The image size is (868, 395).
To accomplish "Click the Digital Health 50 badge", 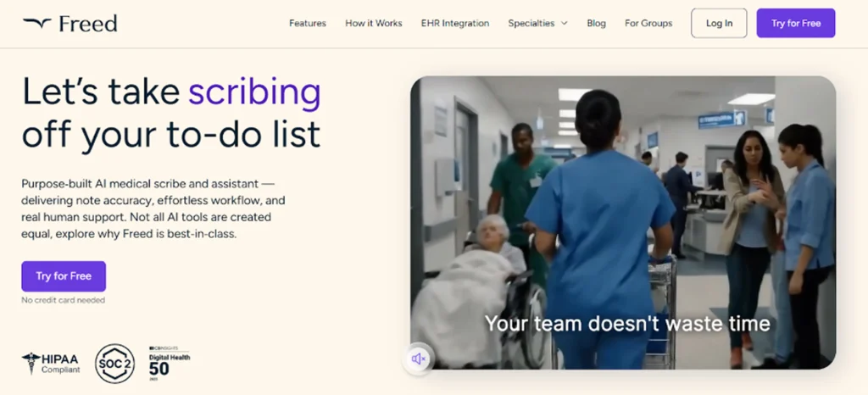I will pos(170,361).
